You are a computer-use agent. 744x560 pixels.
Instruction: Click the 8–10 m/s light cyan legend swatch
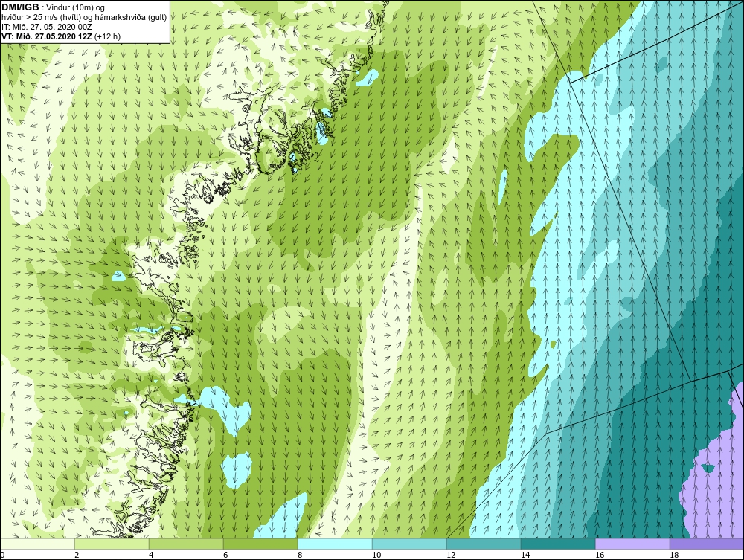pyautogui.click(x=335, y=544)
